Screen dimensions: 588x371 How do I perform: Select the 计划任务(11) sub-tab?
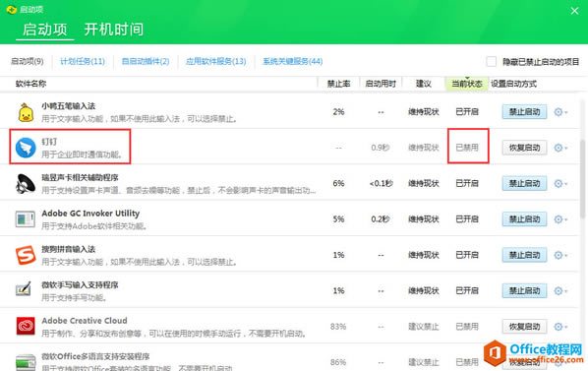(83, 61)
